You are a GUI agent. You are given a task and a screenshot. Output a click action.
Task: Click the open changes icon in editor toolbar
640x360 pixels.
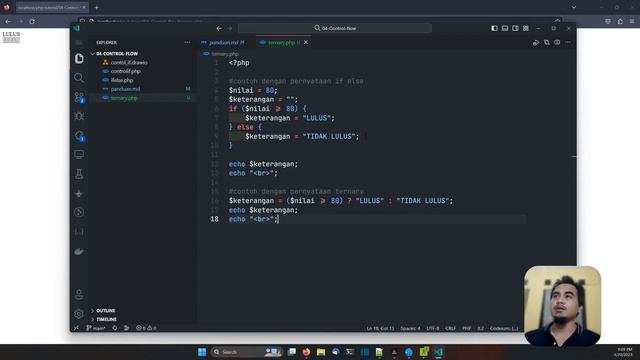[547, 42]
